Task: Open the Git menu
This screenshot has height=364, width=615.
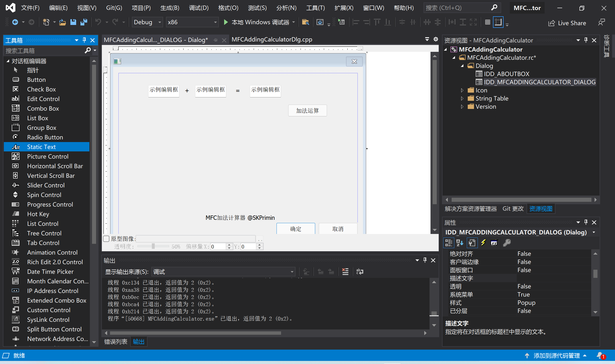Action: (x=114, y=8)
